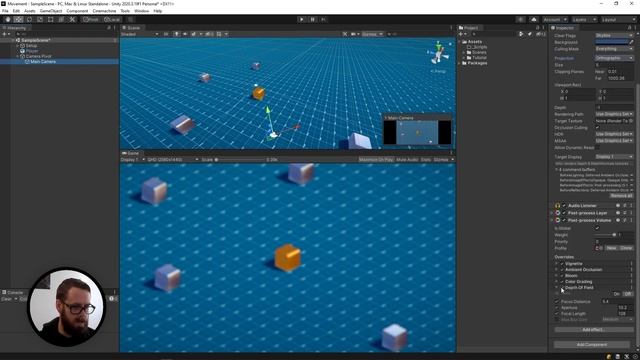Click the Project panel add (+) button
Screen dimensions: 640x360
tap(462, 34)
